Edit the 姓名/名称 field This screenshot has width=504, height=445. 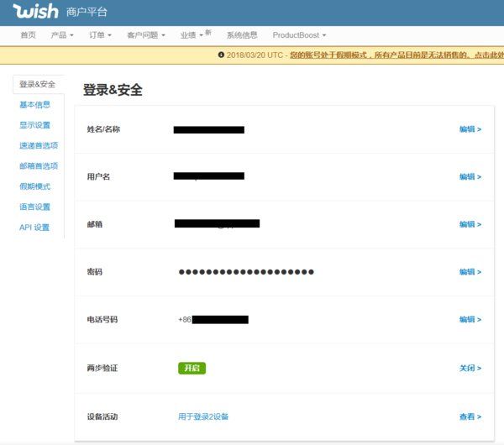coord(470,129)
